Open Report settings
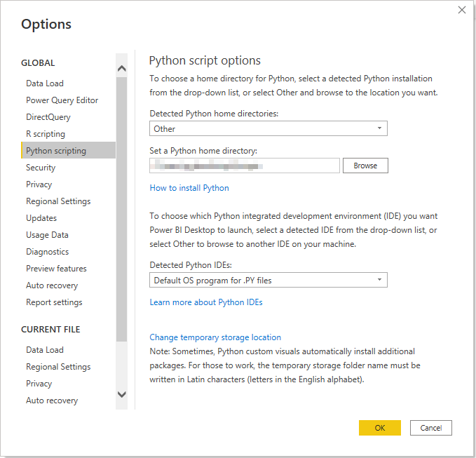The width and height of the screenshot is (476, 458). click(x=54, y=302)
